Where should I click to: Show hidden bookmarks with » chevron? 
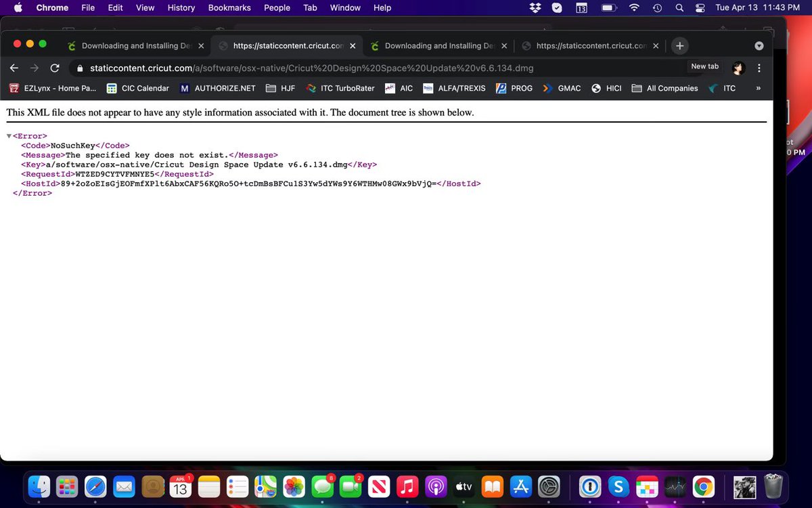tap(758, 88)
